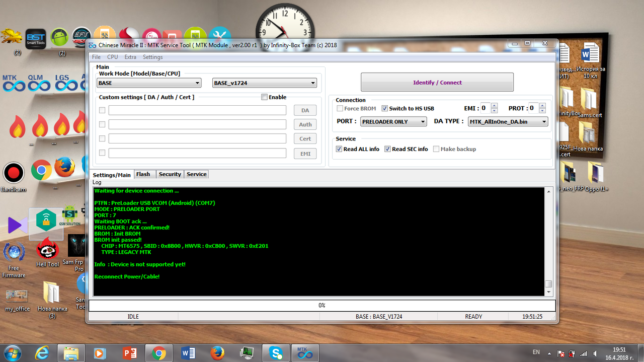Open the QLM infinity desktop shortcut
644x362 pixels.
pyautogui.click(x=39, y=84)
